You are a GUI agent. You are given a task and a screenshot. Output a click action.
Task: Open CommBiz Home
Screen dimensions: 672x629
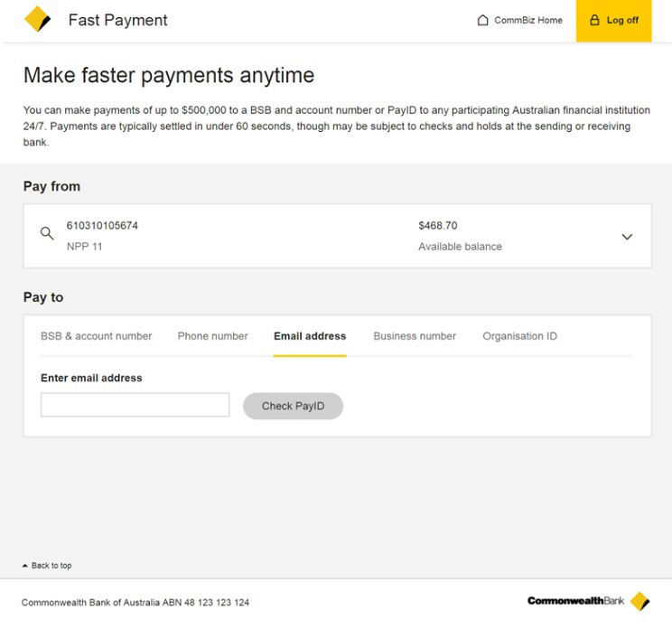520,20
